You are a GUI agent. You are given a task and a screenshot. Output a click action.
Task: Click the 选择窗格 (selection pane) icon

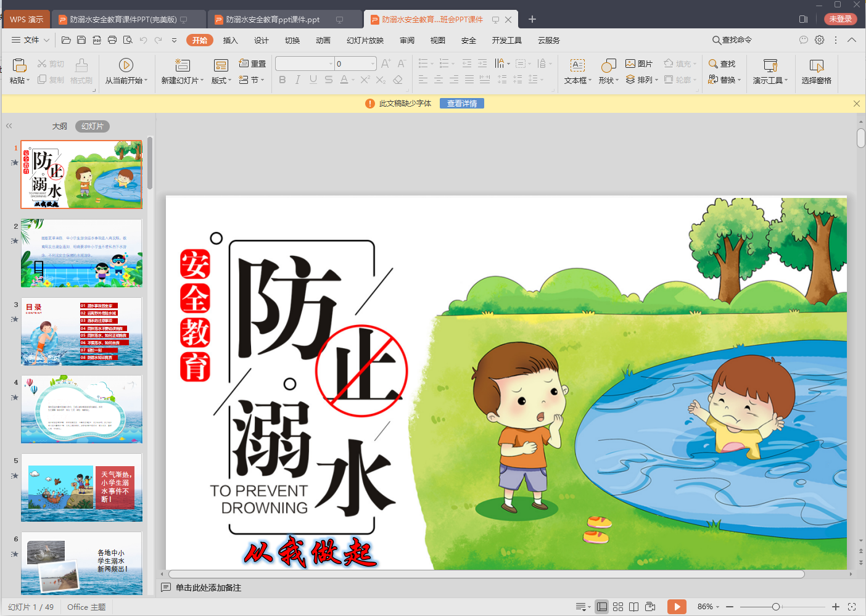pos(815,70)
